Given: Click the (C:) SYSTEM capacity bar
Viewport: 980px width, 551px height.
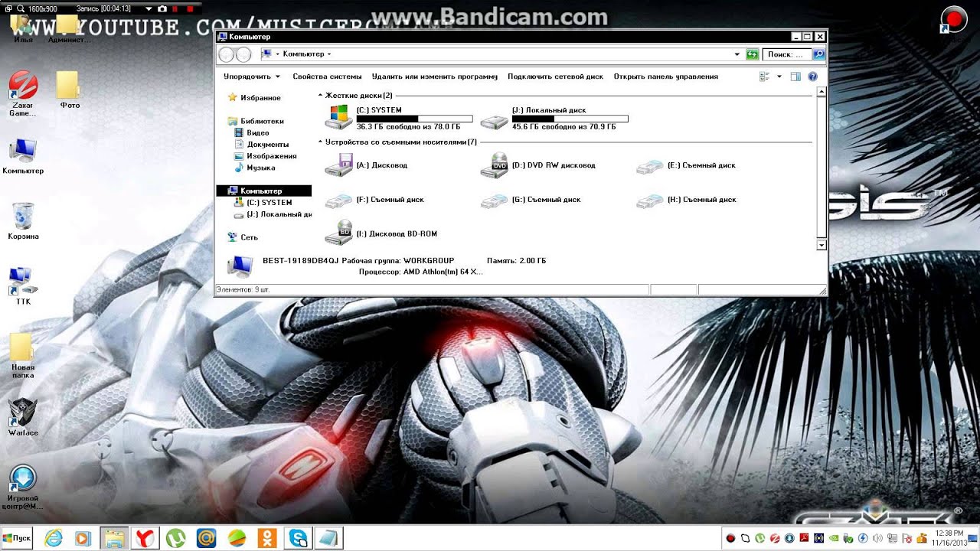Looking at the screenshot, I should [x=414, y=119].
